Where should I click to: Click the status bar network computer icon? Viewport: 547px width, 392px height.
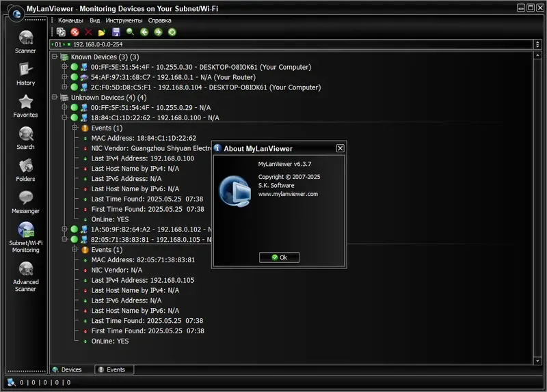(11, 382)
